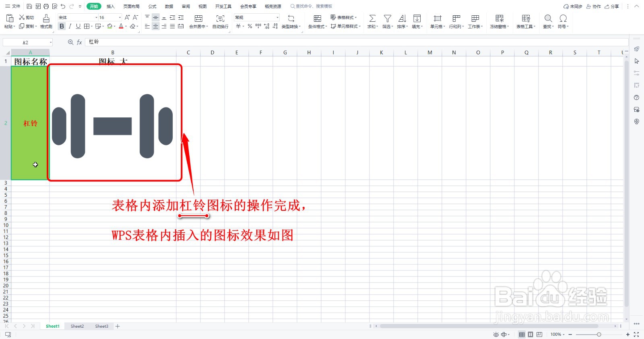The height and width of the screenshot is (339, 644).
Task: Increase font size with the A+ icon
Action: [x=127, y=17]
